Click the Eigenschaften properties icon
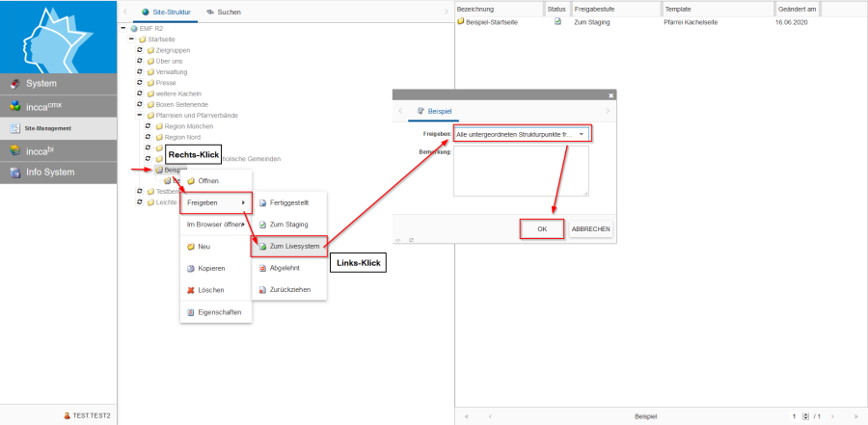 (191, 312)
